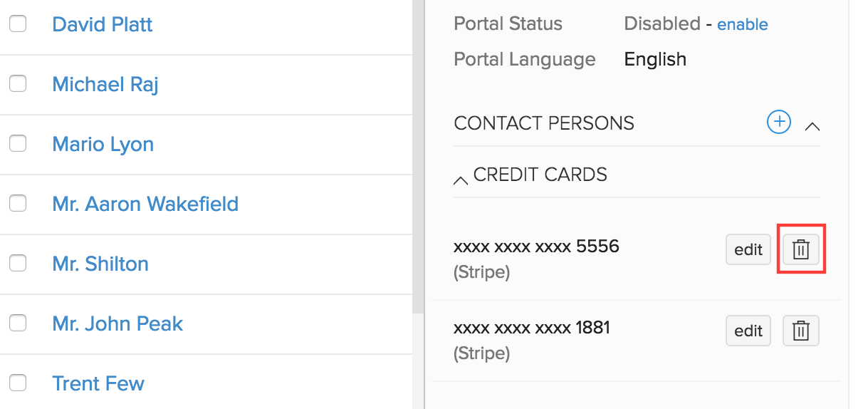Check the box for Mario Lyon
868x409 pixels.
[18, 144]
